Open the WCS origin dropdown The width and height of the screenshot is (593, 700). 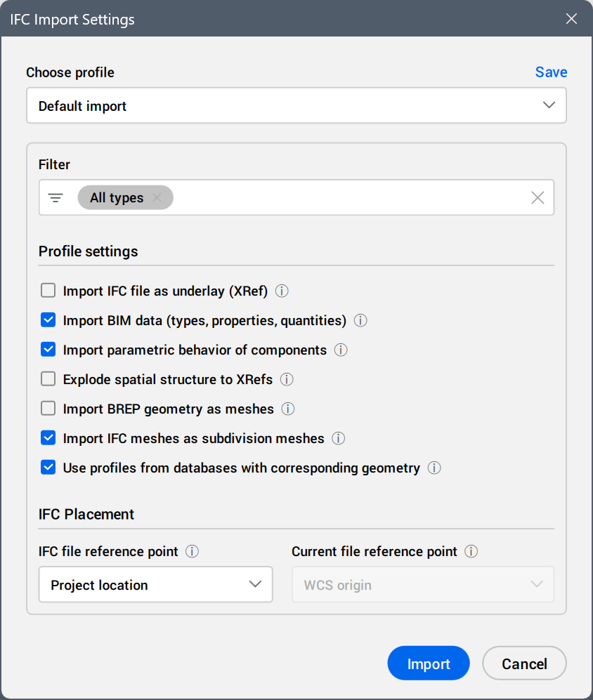click(x=422, y=585)
